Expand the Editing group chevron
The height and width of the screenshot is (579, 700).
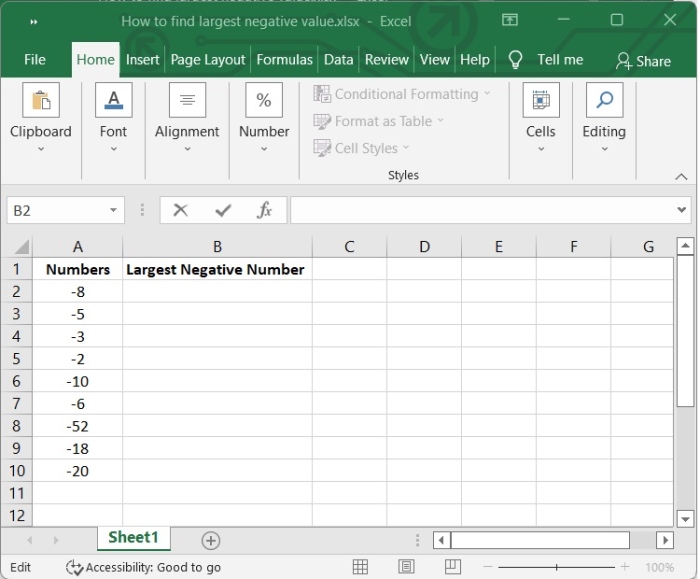[x=604, y=149]
